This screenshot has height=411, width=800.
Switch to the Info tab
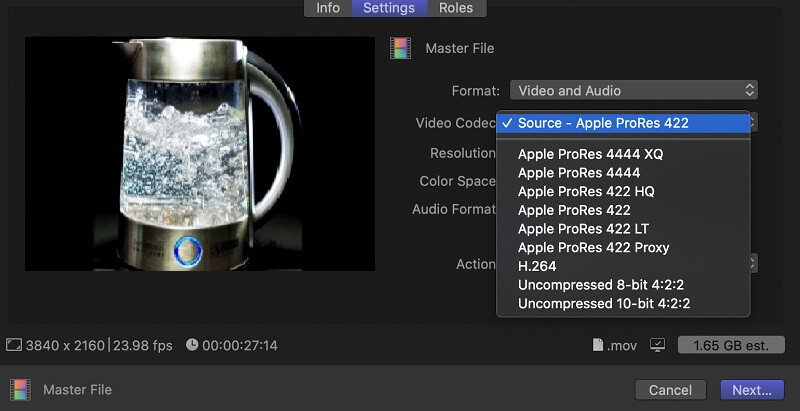[x=328, y=8]
